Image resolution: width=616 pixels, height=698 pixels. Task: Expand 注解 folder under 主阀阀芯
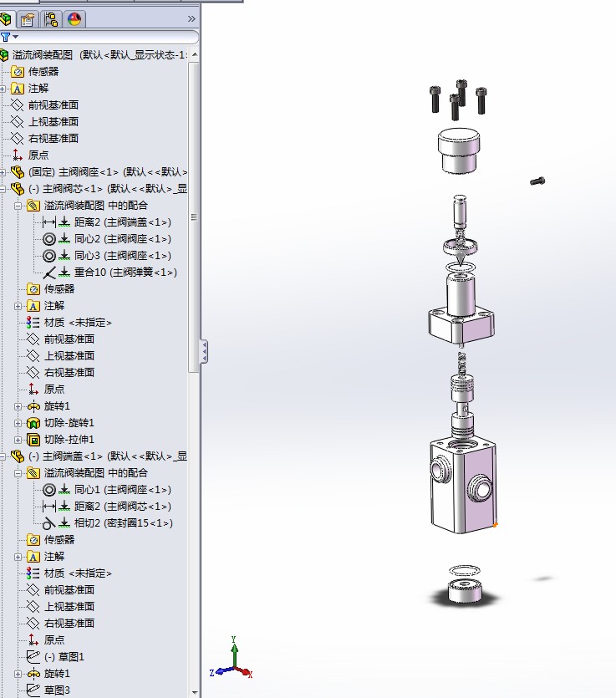(18, 306)
